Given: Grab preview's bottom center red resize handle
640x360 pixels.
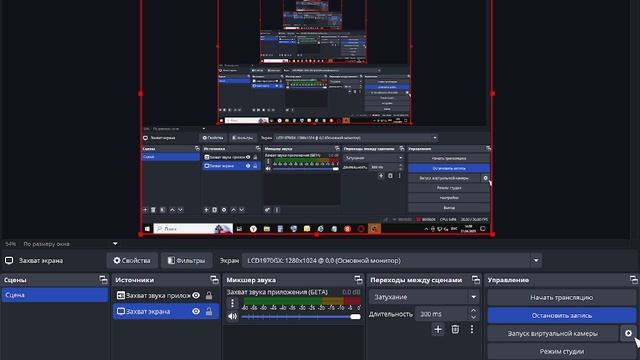Looking at the screenshot, I should click(317, 234).
